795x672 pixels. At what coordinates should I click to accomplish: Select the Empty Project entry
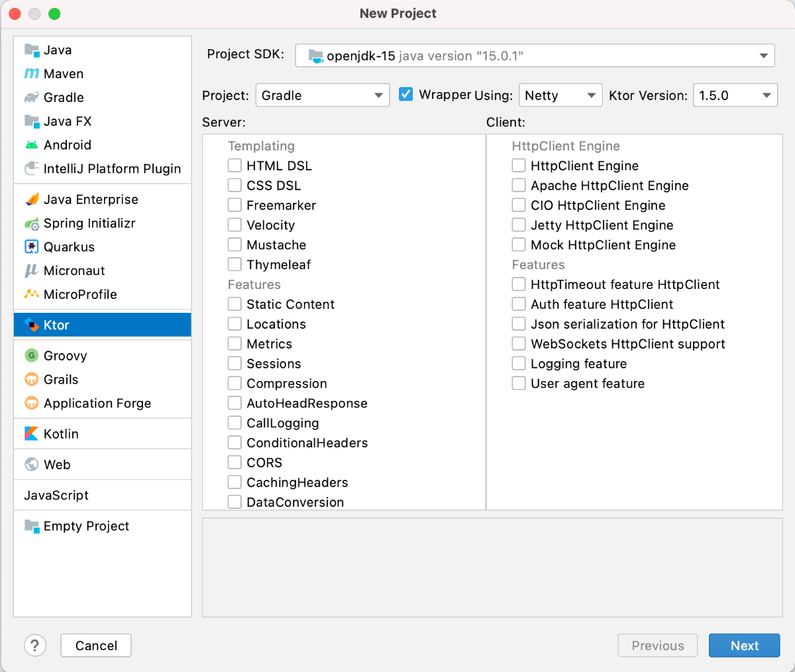point(103,526)
